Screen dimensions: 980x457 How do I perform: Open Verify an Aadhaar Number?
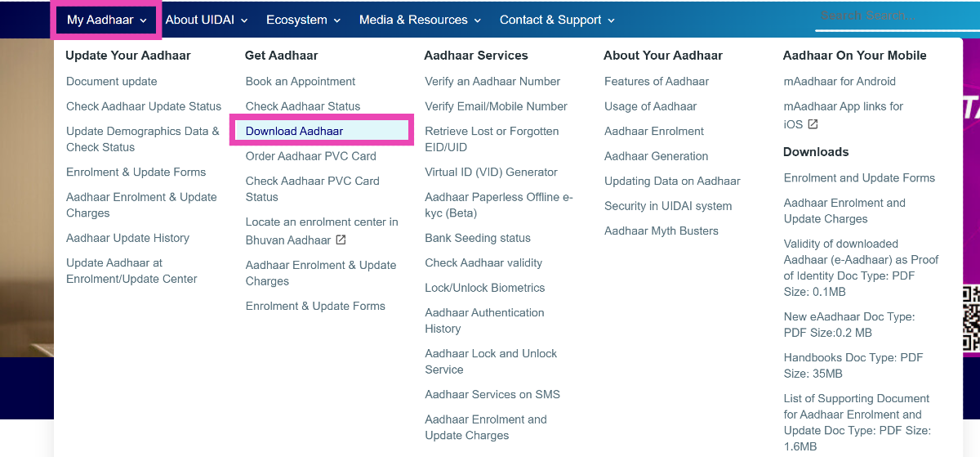(x=492, y=82)
